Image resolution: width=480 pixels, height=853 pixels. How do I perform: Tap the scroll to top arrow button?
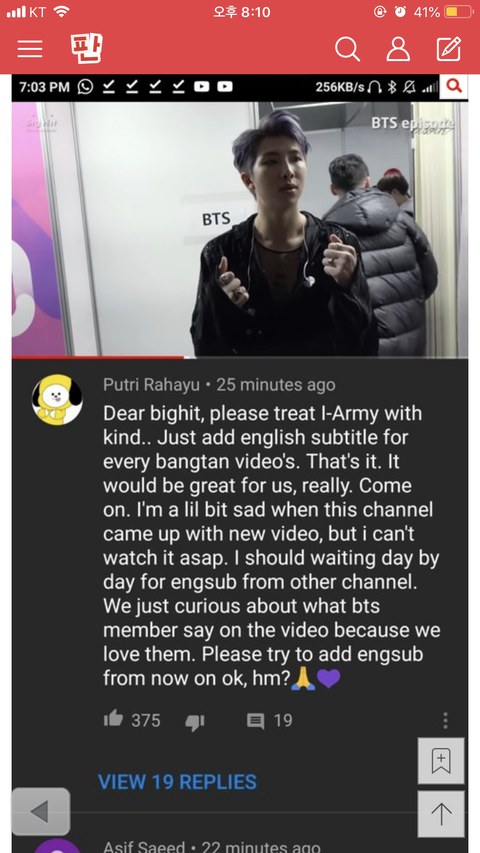[x=441, y=814]
